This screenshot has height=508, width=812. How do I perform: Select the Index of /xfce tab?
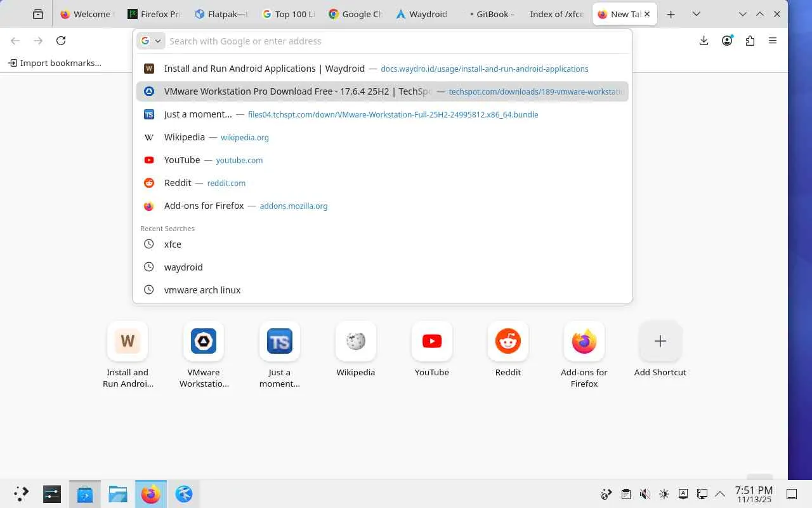[558, 14]
